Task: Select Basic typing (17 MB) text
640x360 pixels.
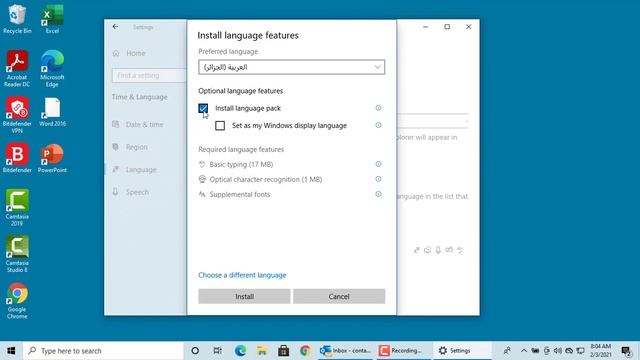Action: tap(241, 164)
